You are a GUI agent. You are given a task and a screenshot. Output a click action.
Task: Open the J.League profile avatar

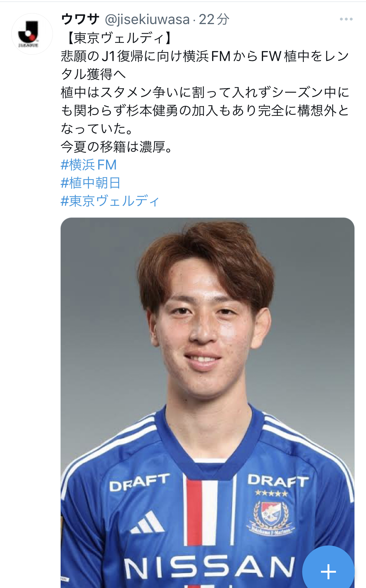[x=32, y=34]
